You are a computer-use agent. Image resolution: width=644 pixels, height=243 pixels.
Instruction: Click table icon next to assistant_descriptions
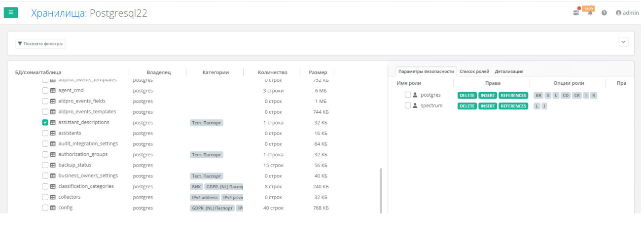tap(53, 122)
